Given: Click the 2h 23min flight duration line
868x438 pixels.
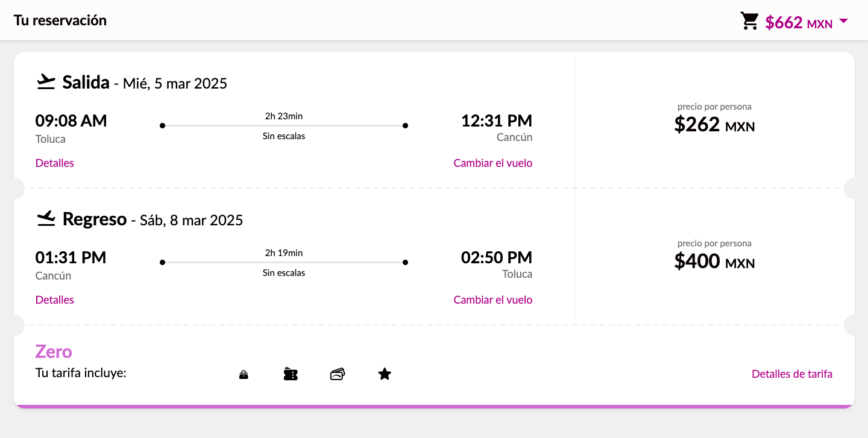Looking at the screenshot, I should (x=284, y=125).
